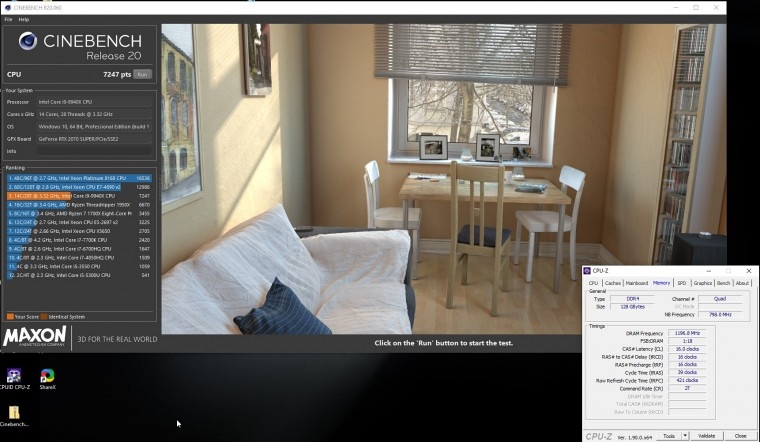This screenshot has width=760, height=442.
Task: Click the GFX Board GeForce RTX 2070 field
Action: (x=94, y=139)
